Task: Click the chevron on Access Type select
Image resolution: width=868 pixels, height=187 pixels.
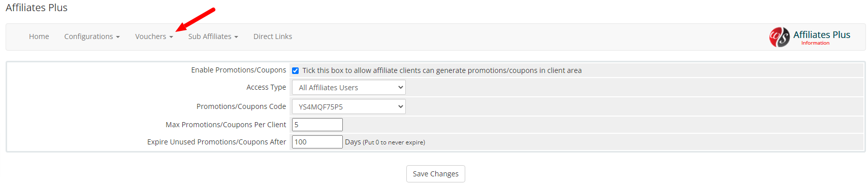Action: [400, 87]
